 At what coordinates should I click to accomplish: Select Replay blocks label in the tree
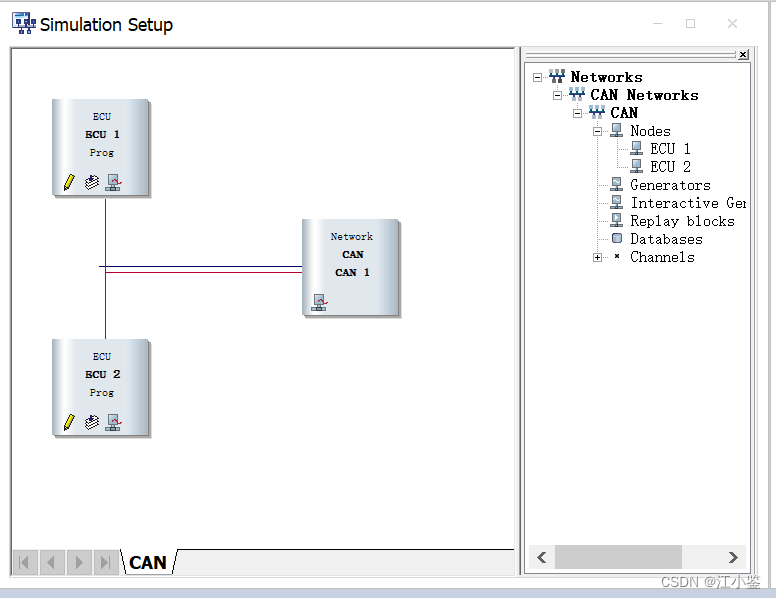tap(682, 221)
